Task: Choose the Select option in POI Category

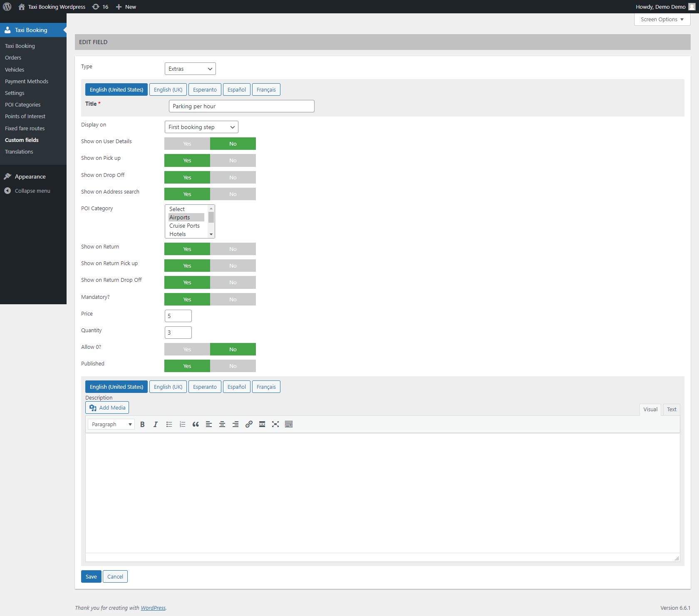Action: coord(186,209)
